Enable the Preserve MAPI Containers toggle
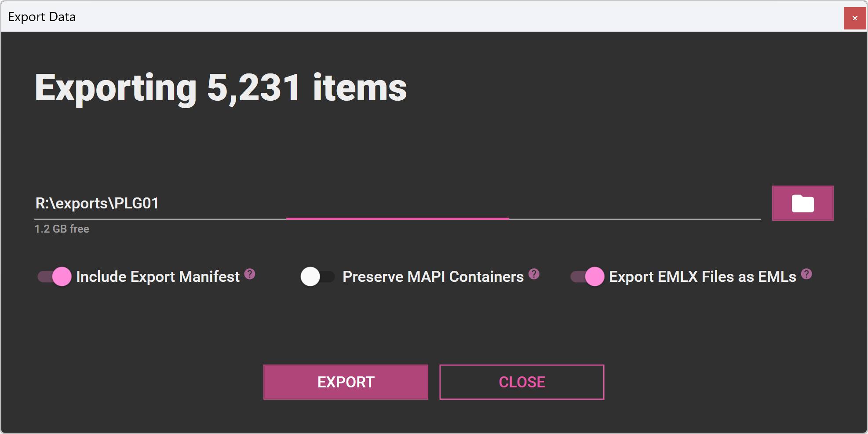Screen dimensions: 868x434 pos(317,277)
